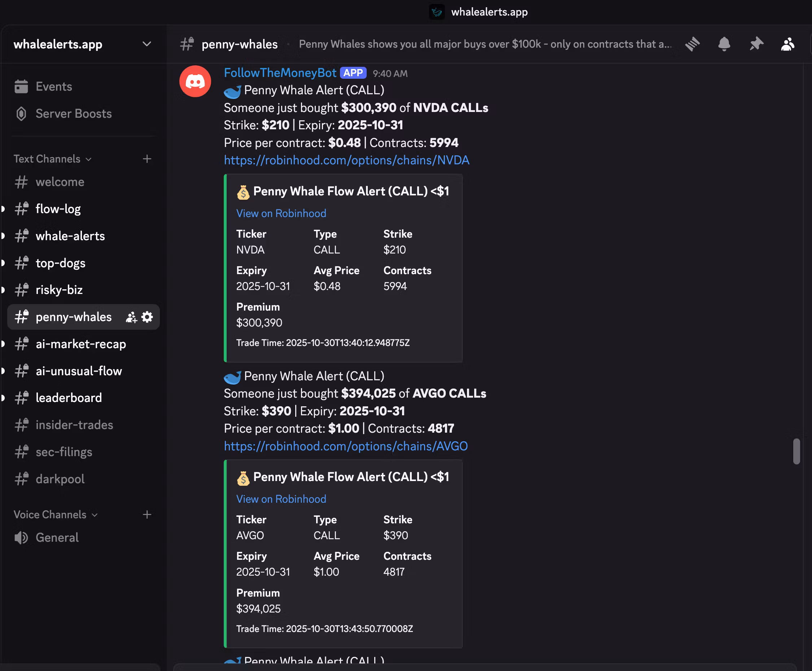This screenshot has height=671, width=812.
Task: Click the chat scrollbar thumb
Action: click(796, 451)
